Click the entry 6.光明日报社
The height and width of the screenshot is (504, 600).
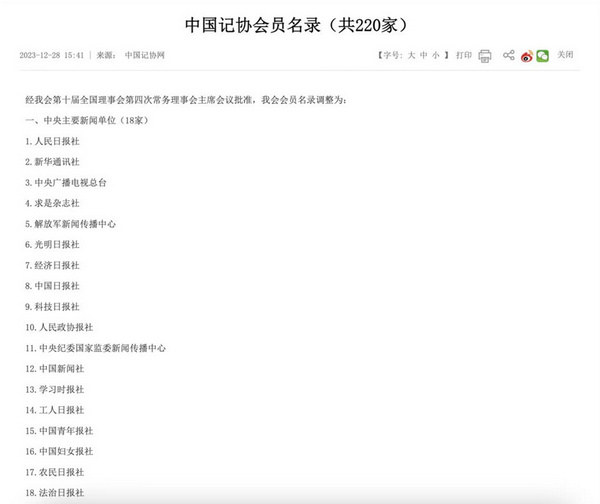pos(52,245)
